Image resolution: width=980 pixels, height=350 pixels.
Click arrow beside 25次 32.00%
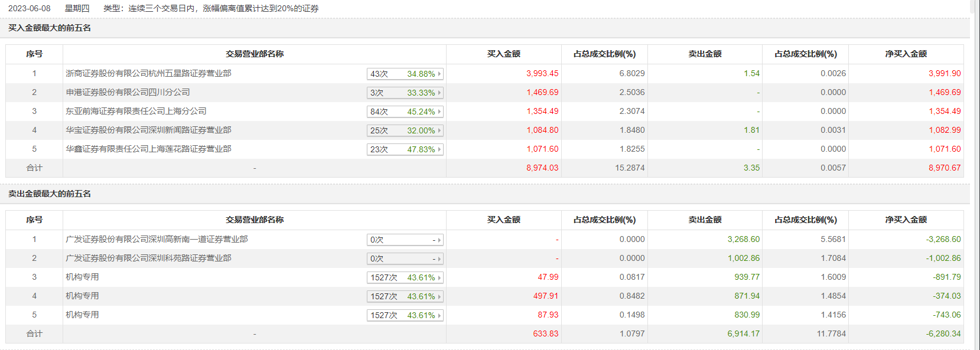pos(439,130)
